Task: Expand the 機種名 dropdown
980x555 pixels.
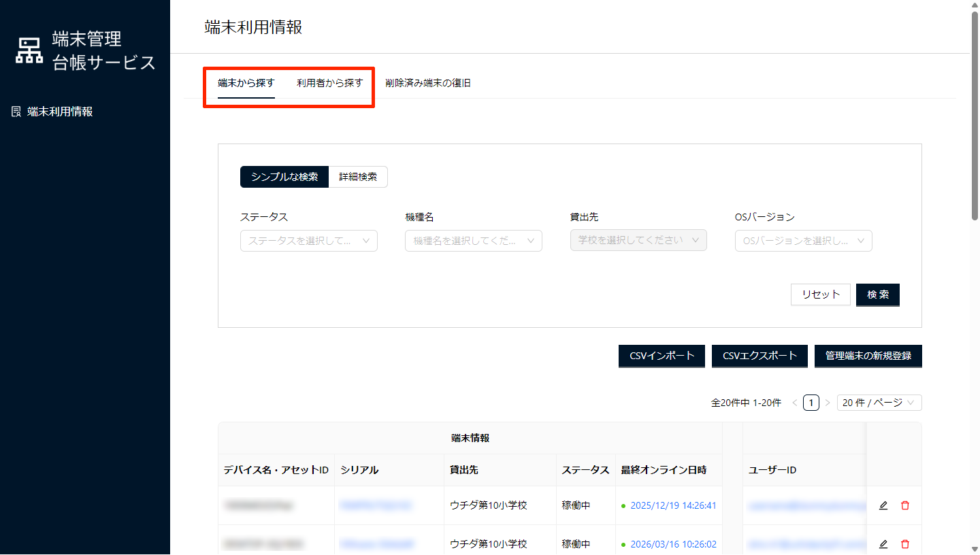Action: 473,241
